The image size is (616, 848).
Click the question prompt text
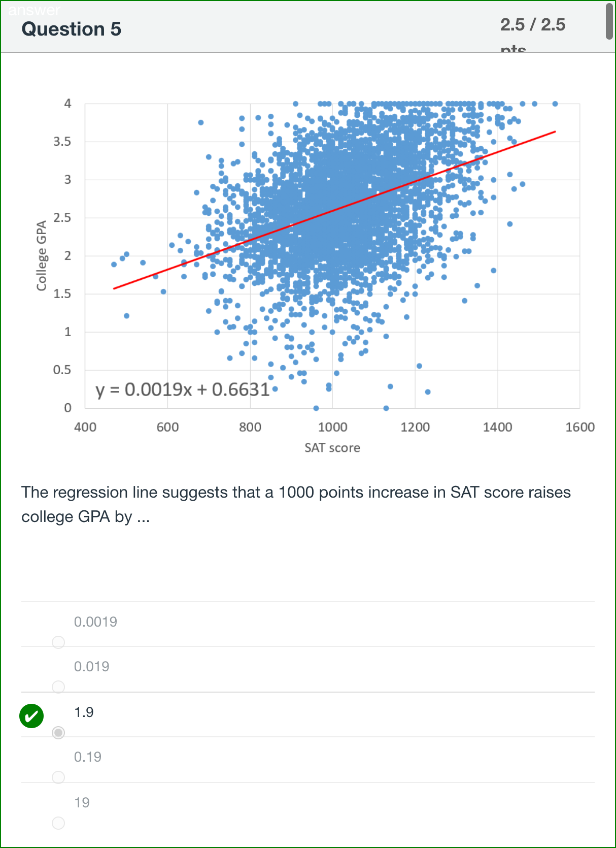(296, 504)
